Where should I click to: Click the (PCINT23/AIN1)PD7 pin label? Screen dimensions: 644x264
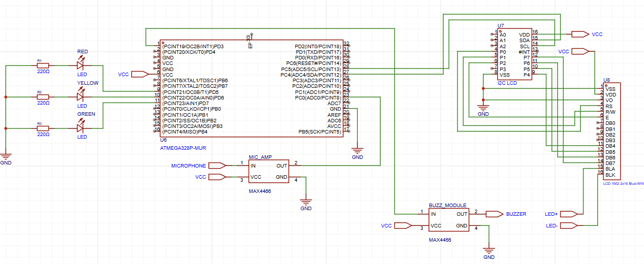coord(186,103)
